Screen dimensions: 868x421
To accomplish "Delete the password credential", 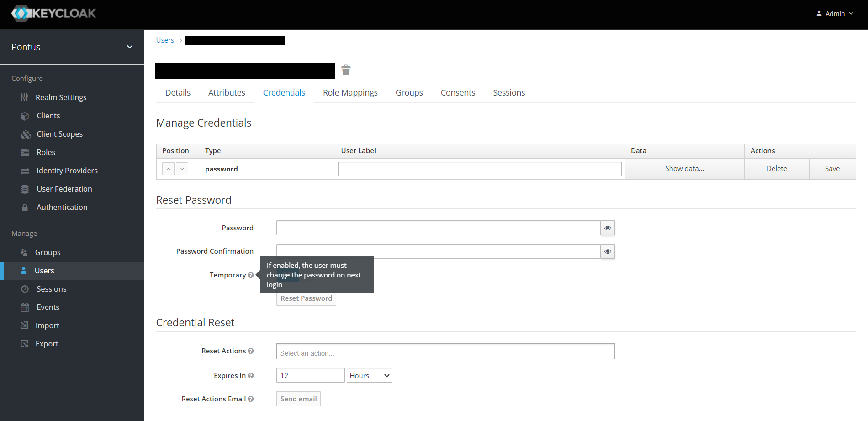I will 777,169.
